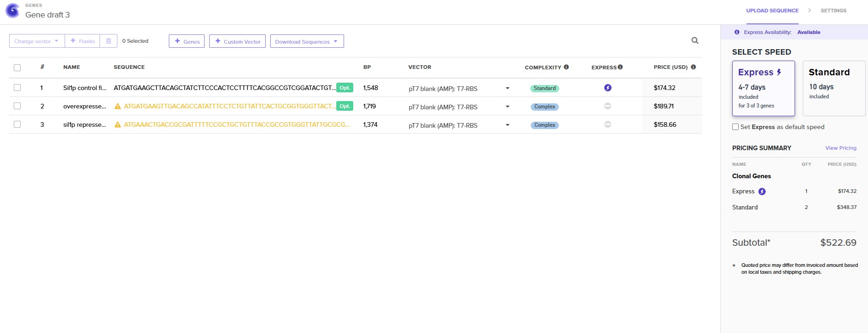Screen dimensions: 868x333
Task: Click warning triangle icon on sil1p represse... row
Action: click(x=117, y=124)
